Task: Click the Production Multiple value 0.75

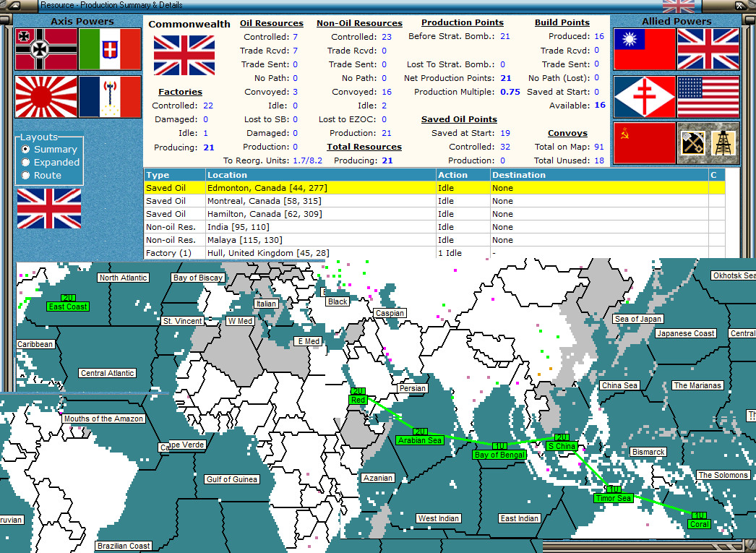Action: [510, 92]
